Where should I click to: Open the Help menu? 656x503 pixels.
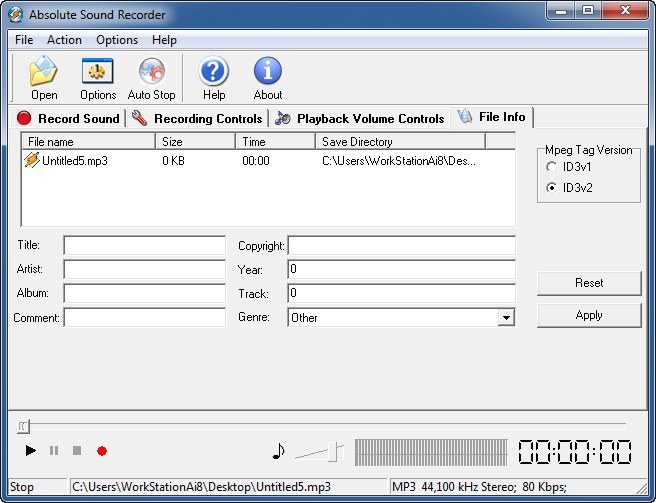pos(164,40)
